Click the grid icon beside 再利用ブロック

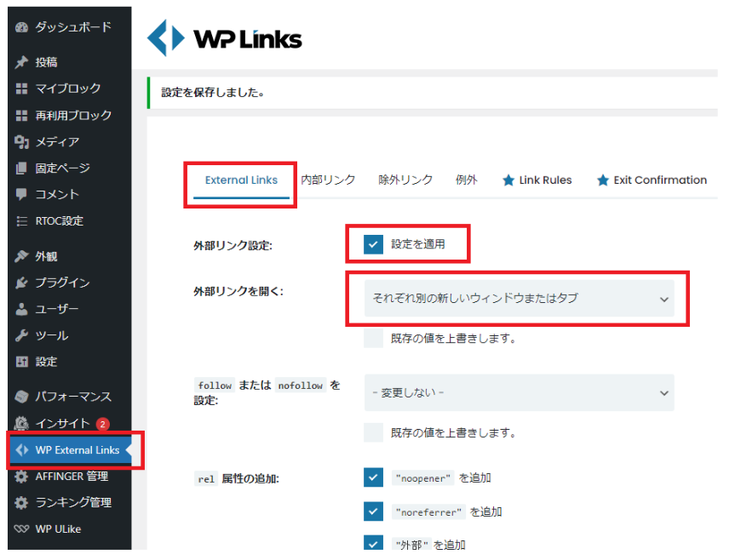click(x=22, y=115)
